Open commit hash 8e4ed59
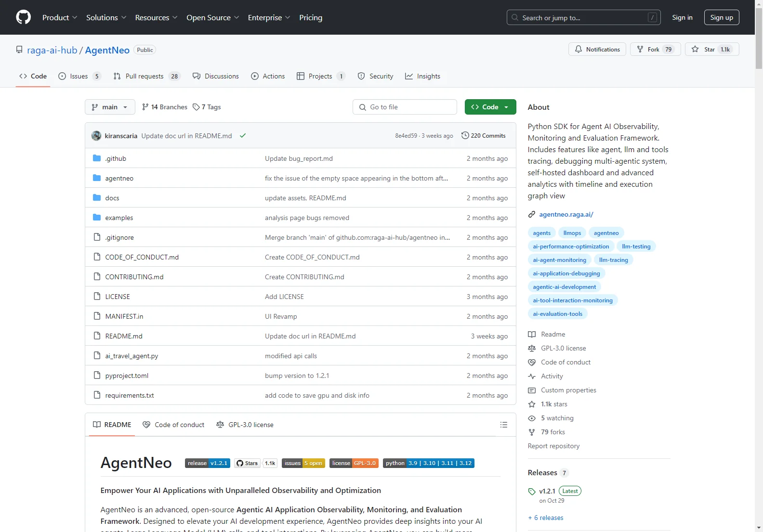 (406, 136)
